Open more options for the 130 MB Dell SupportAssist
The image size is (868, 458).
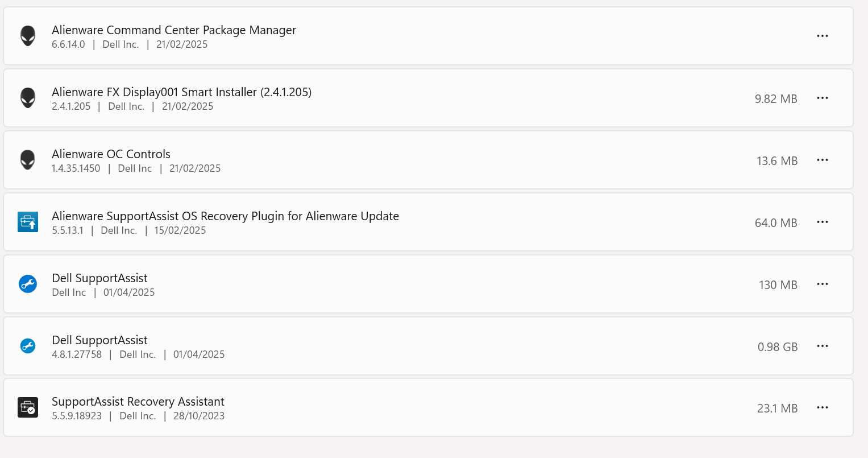[x=822, y=284]
